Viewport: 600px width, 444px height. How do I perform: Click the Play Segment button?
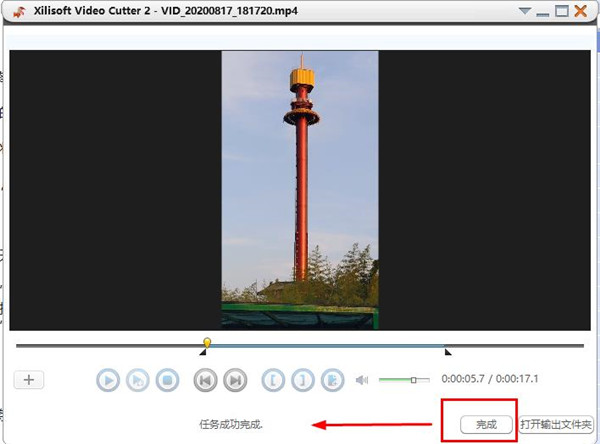tap(137, 380)
